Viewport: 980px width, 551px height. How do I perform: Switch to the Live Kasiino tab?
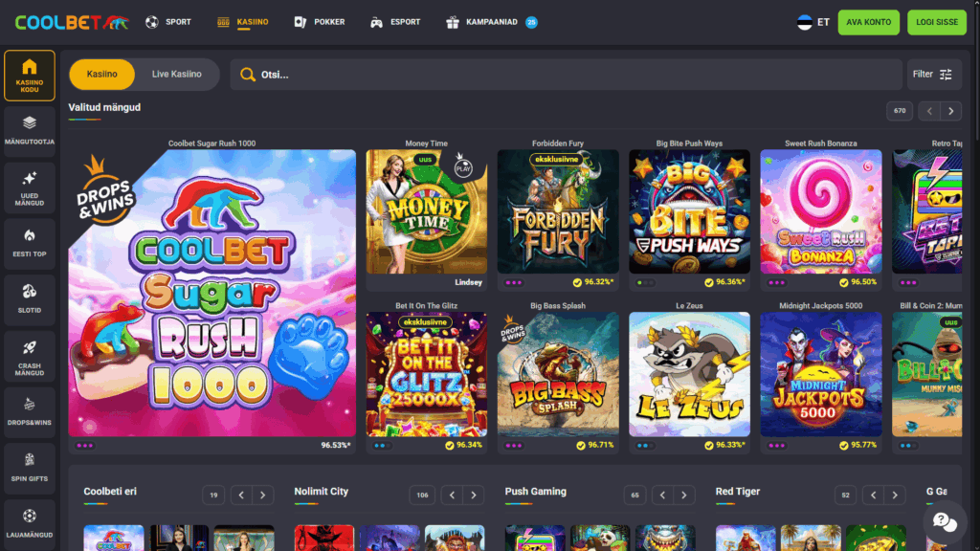point(175,74)
